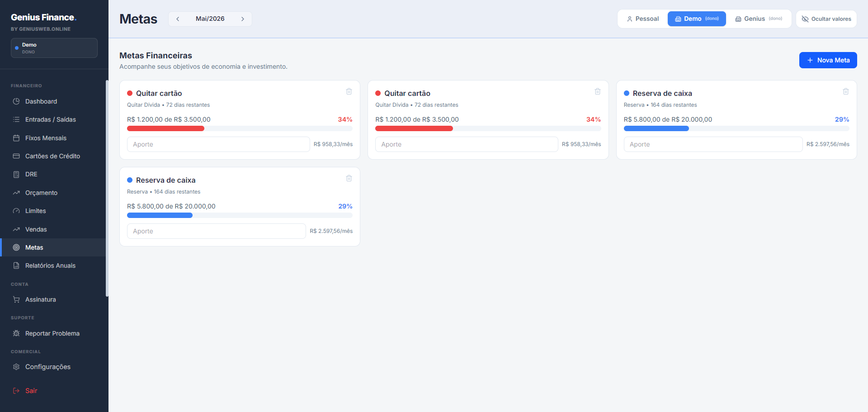Focus Aporte field in top-row Reserva de caixa
This screenshot has height=412, width=868.
(x=713, y=144)
